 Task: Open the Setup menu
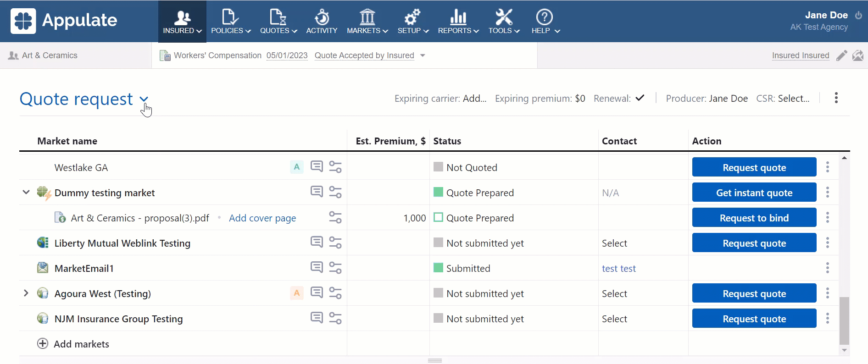413,22
